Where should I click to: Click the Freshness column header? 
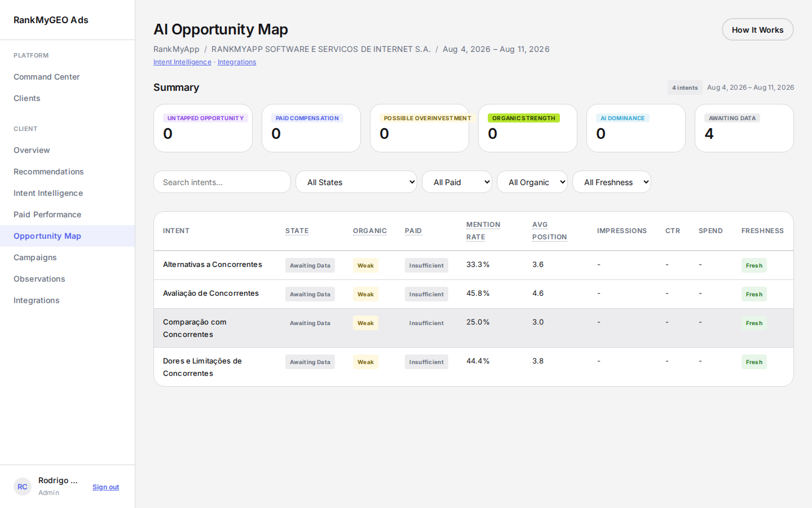click(762, 231)
